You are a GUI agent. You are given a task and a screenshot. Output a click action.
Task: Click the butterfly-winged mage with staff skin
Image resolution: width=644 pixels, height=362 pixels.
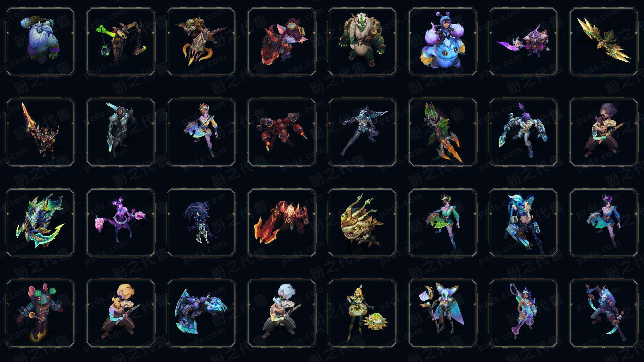443,313
